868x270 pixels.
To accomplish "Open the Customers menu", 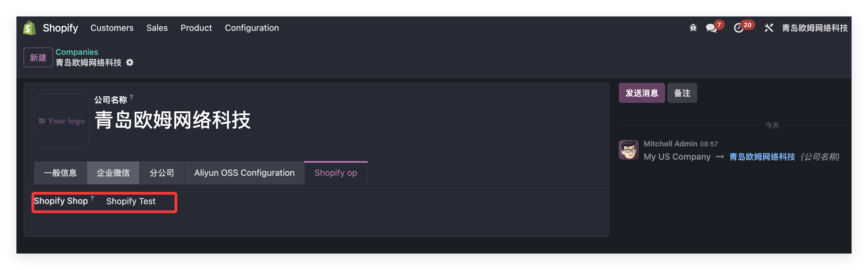I will (x=112, y=28).
